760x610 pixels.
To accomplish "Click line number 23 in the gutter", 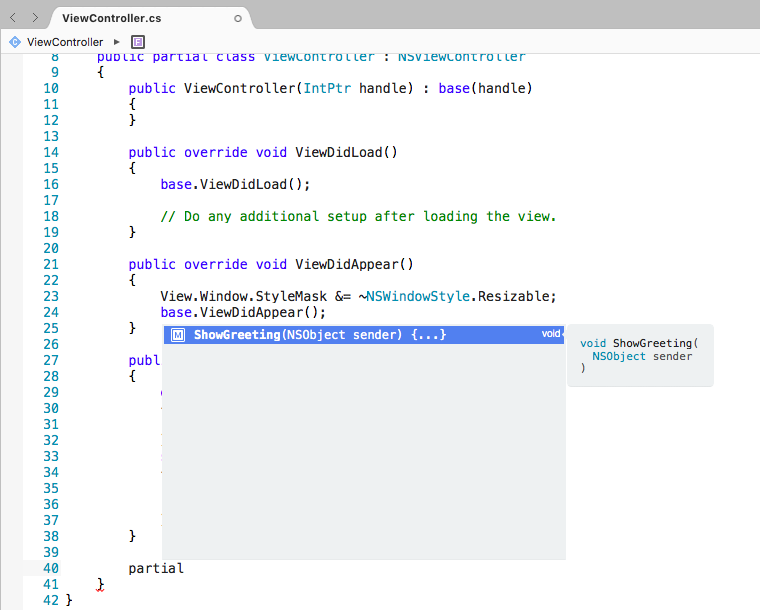I will click(x=51, y=297).
